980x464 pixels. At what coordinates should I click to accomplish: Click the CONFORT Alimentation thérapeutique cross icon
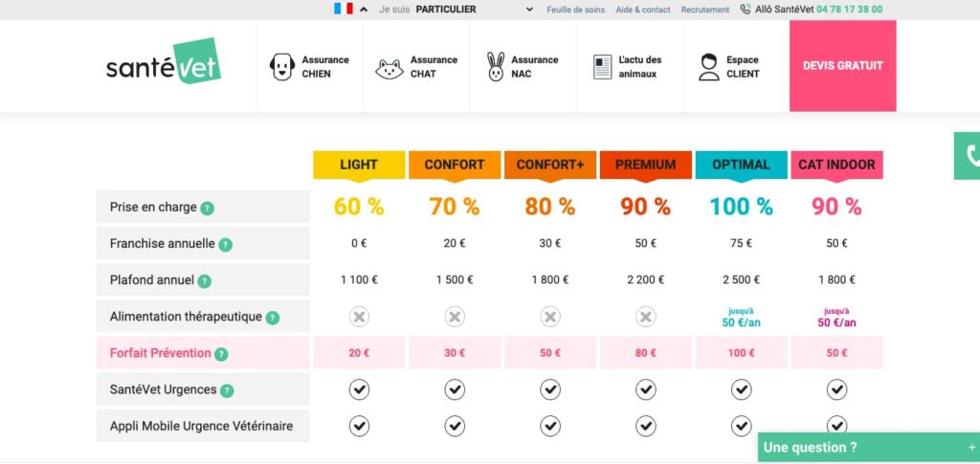455,317
